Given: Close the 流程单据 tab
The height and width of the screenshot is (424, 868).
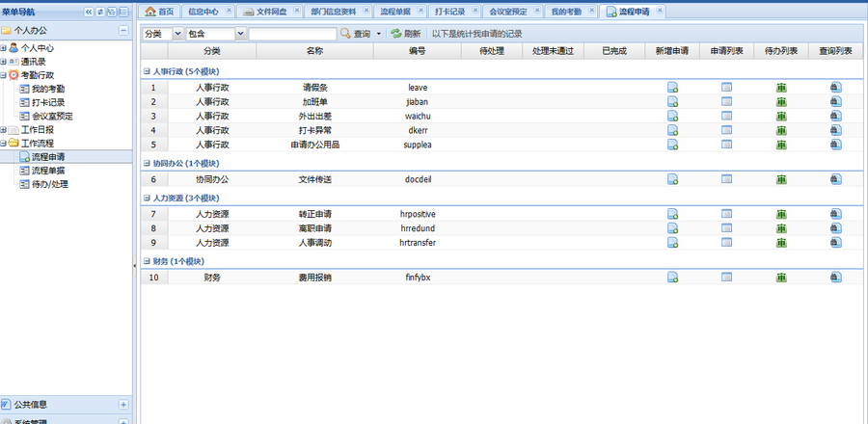Looking at the screenshot, I should (x=420, y=10).
